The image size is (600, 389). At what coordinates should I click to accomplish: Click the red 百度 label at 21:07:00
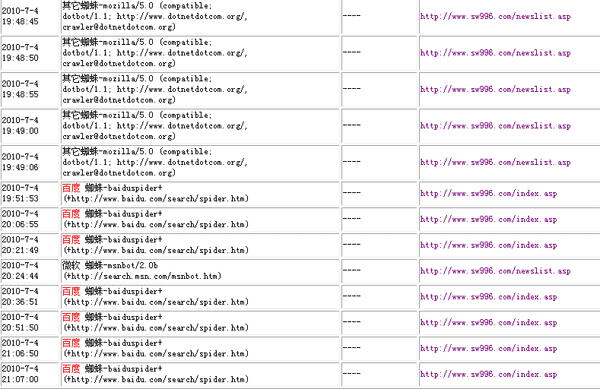click(71, 369)
